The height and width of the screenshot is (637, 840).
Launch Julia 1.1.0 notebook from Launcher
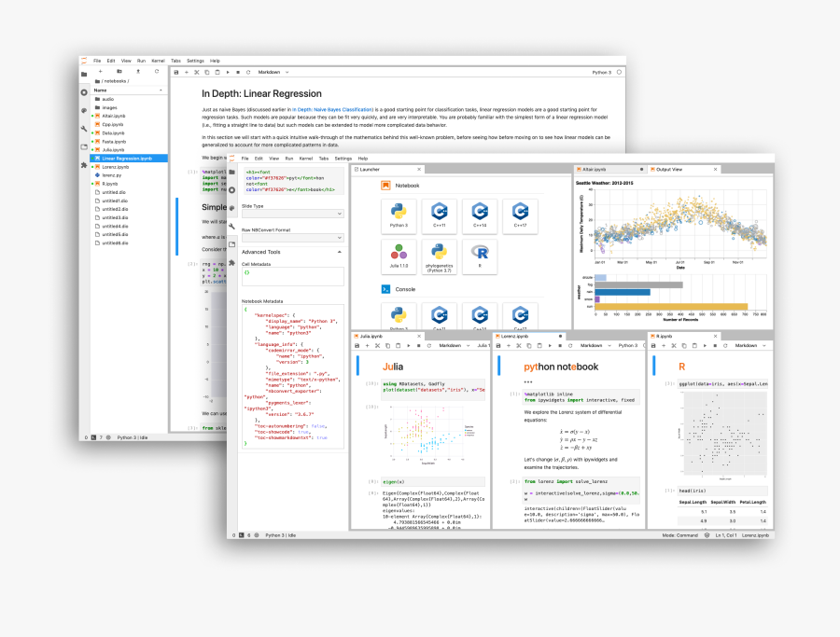coord(399,256)
